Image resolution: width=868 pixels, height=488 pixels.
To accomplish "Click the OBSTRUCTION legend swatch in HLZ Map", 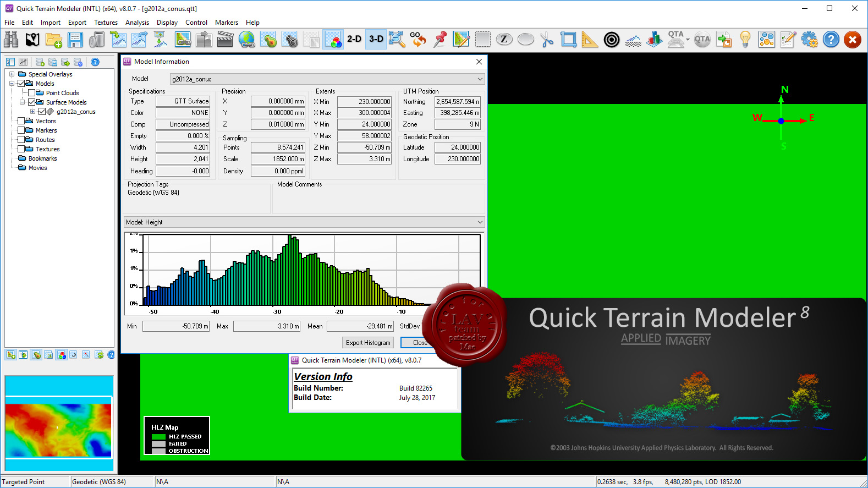I will (x=158, y=451).
